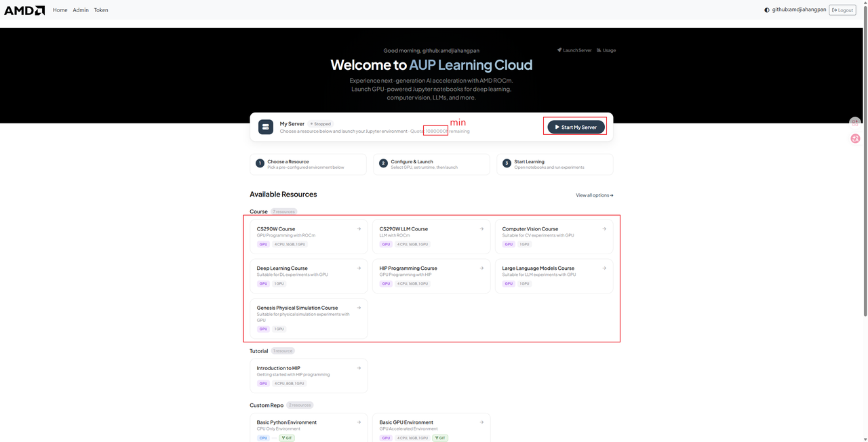Click the Stopped status badge
The height and width of the screenshot is (442, 868).
[x=321, y=124]
